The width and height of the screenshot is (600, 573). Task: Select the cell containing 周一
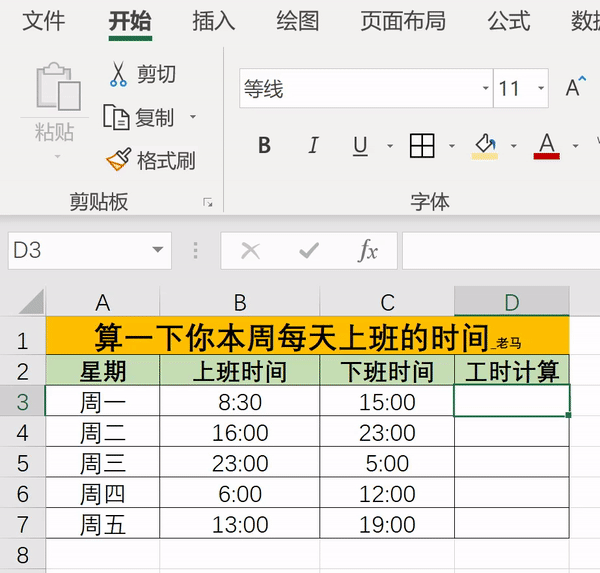pos(103,402)
